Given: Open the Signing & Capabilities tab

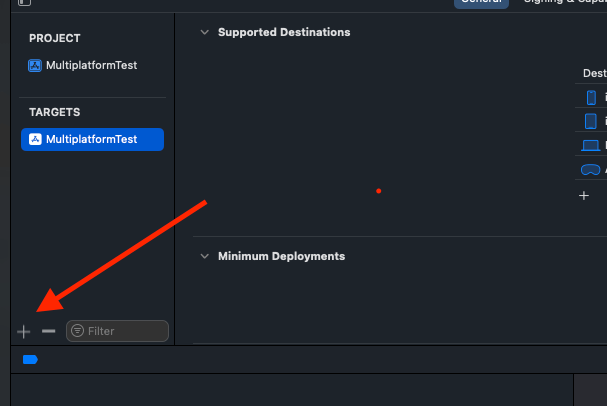Looking at the screenshot, I should tap(565, 2).
